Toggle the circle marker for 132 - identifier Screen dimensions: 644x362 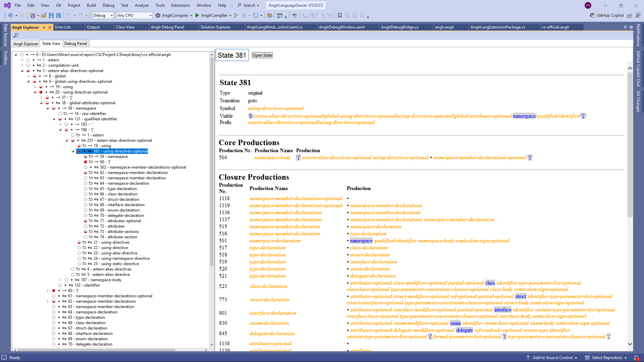pyautogui.click(x=60, y=285)
